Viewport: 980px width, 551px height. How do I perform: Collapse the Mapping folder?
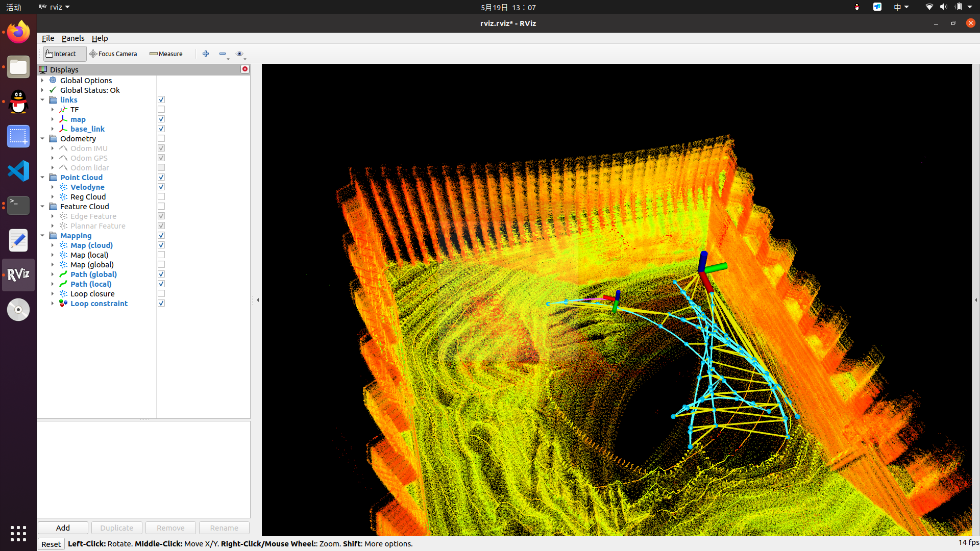click(x=42, y=235)
